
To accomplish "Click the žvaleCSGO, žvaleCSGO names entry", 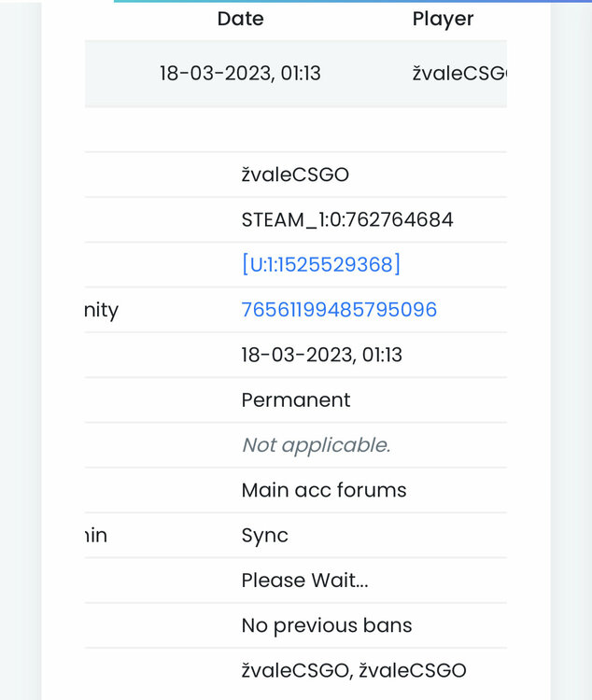I will click(353, 670).
